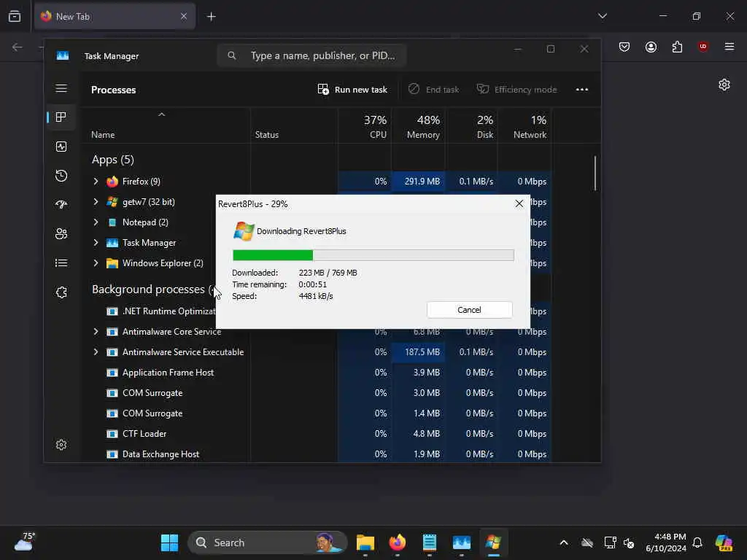The image size is (747, 560).
Task: Select the New Tab tab in Firefox
Action: tap(115, 16)
